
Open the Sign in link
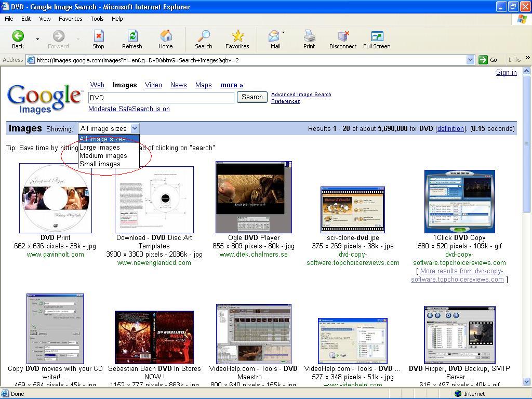pos(506,72)
